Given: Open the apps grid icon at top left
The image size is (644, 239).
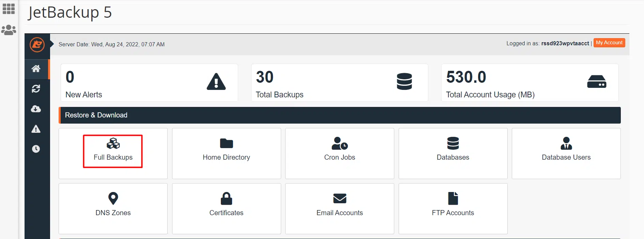Looking at the screenshot, I should 9,9.
